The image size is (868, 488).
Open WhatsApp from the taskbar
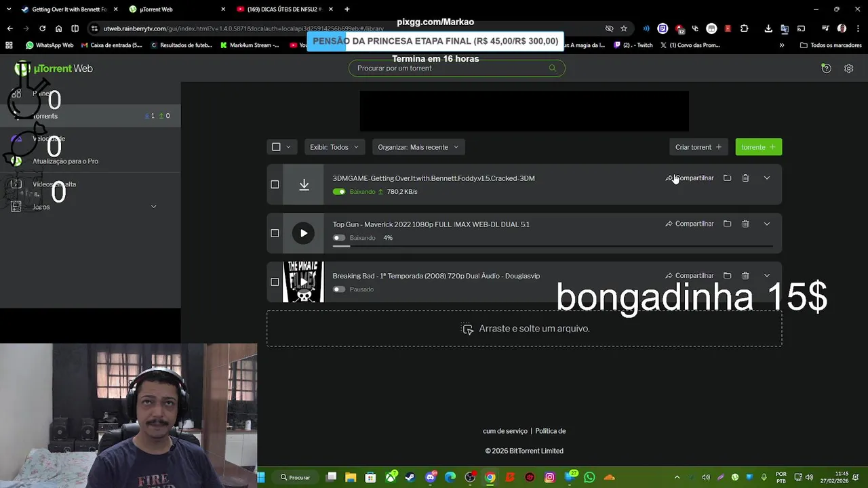pos(589,477)
